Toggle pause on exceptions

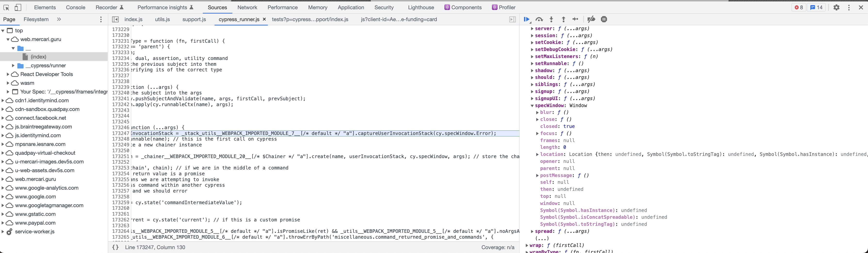point(604,19)
